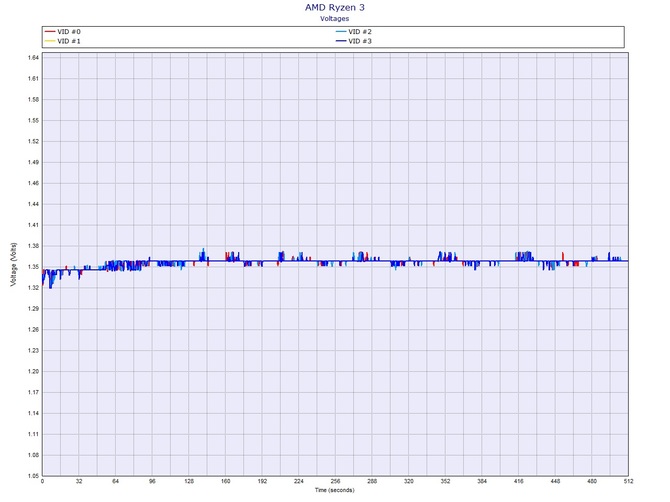The height and width of the screenshot is (502, 670).
Task: Select the VID #1 legend label
Action: (70, 41)
